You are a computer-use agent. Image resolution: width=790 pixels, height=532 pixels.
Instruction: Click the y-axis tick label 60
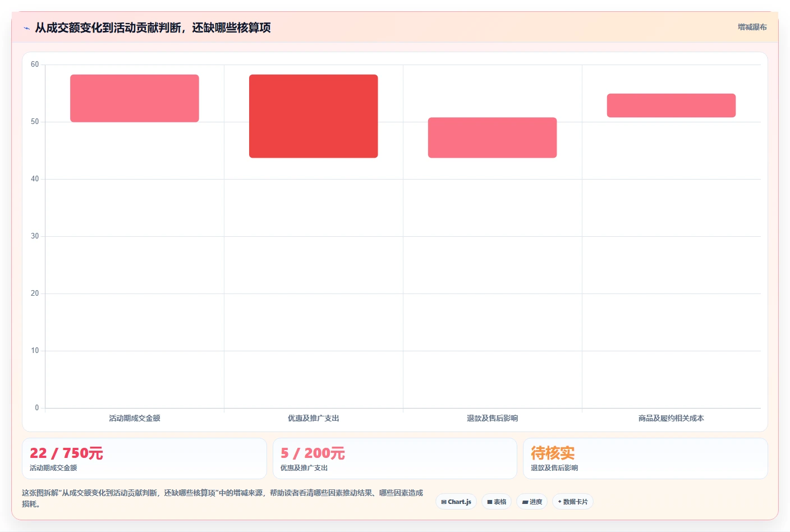point(35,65)
